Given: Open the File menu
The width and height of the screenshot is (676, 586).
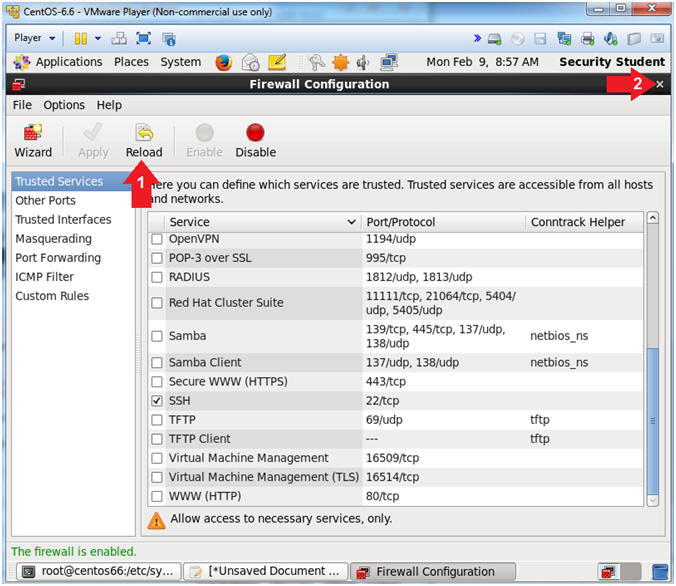Looking at the screenshot, I should (x=22, y=105).
